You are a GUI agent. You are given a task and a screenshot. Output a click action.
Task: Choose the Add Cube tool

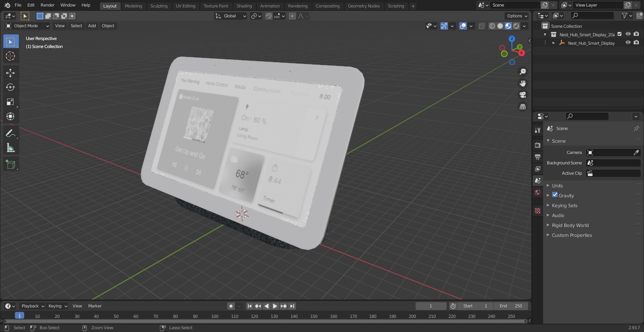(10, 165)
